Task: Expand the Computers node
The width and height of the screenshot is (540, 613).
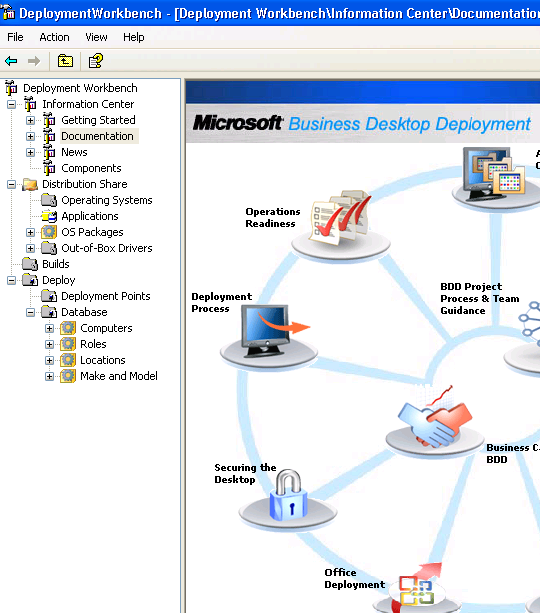Action: click(49, 328)
